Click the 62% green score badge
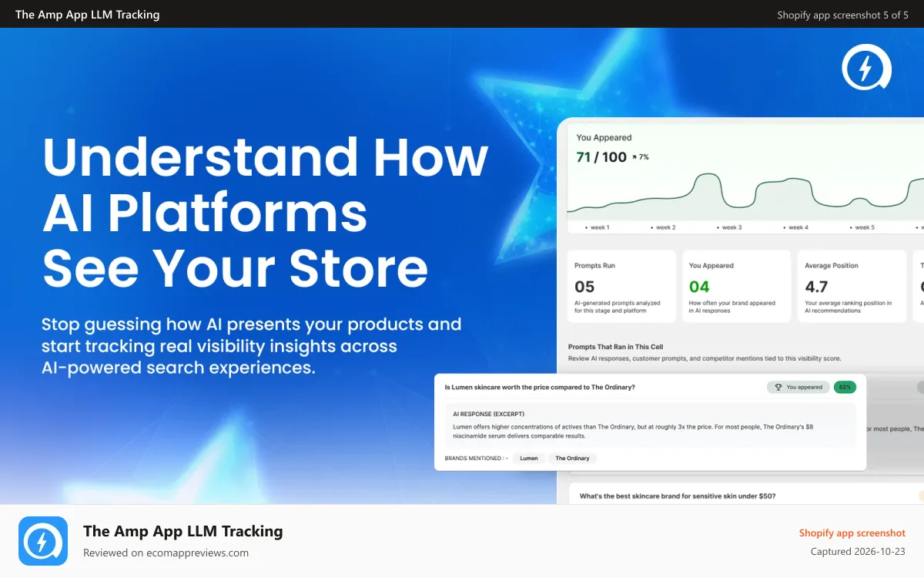This screenshot has height=578, width=924. pos(845,387)
